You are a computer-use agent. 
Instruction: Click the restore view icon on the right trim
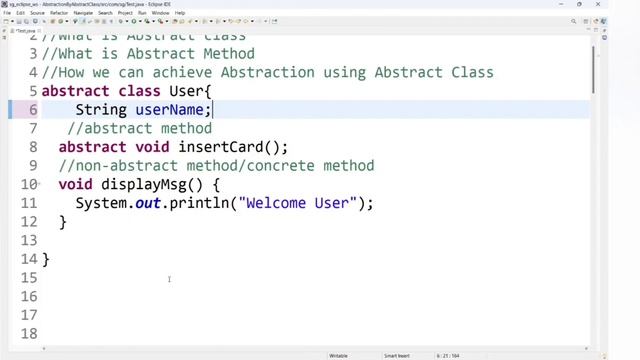click(x=604, y=30)
